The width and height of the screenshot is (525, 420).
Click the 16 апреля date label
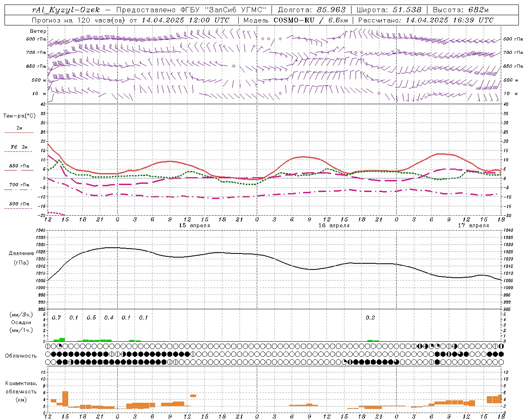334,226
